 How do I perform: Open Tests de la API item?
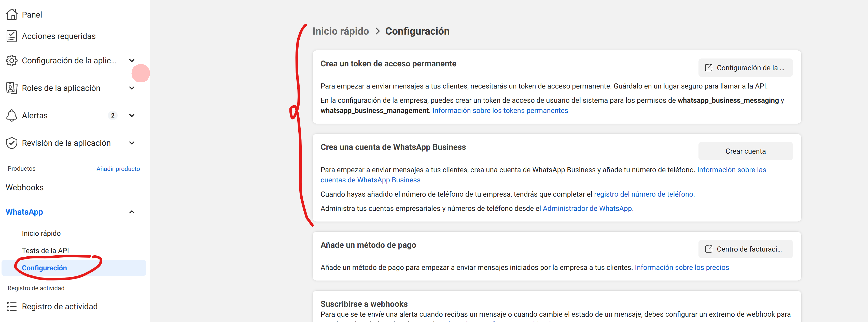(x=45, y=251)
